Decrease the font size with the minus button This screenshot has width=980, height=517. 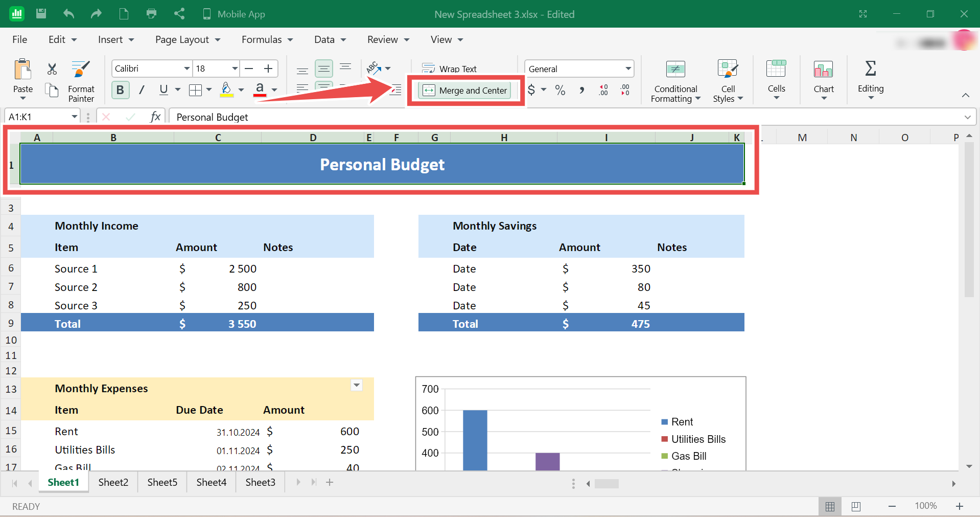(249, 69)
